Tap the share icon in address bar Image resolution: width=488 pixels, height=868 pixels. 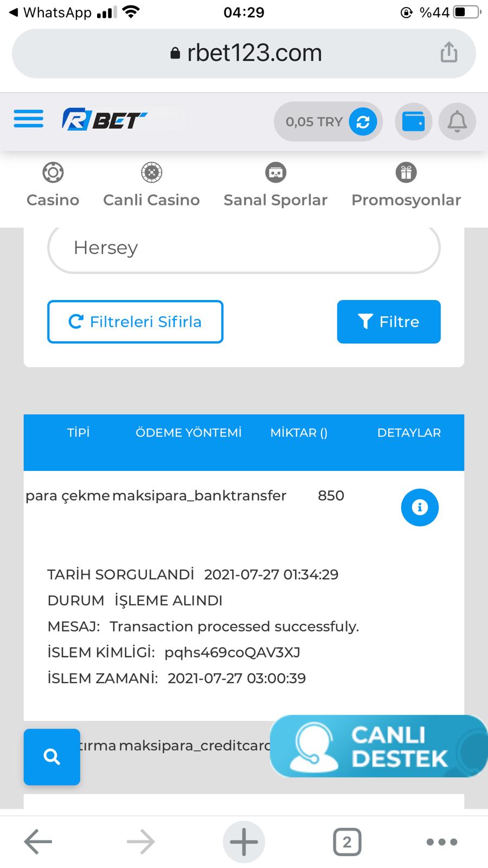tap(449, 53)
